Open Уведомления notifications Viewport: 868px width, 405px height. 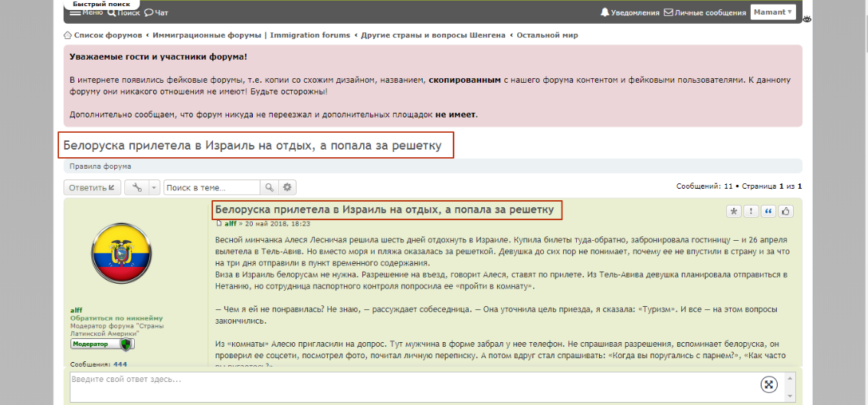630,12
